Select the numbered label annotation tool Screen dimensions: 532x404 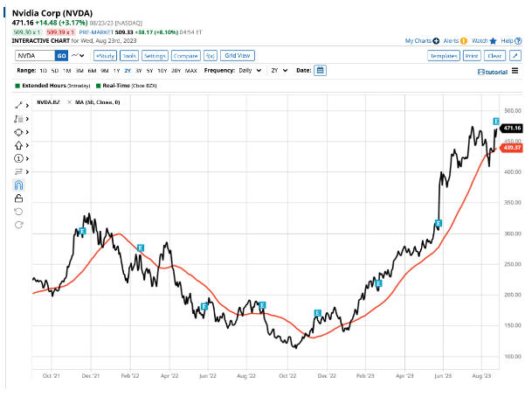point(18,158)
